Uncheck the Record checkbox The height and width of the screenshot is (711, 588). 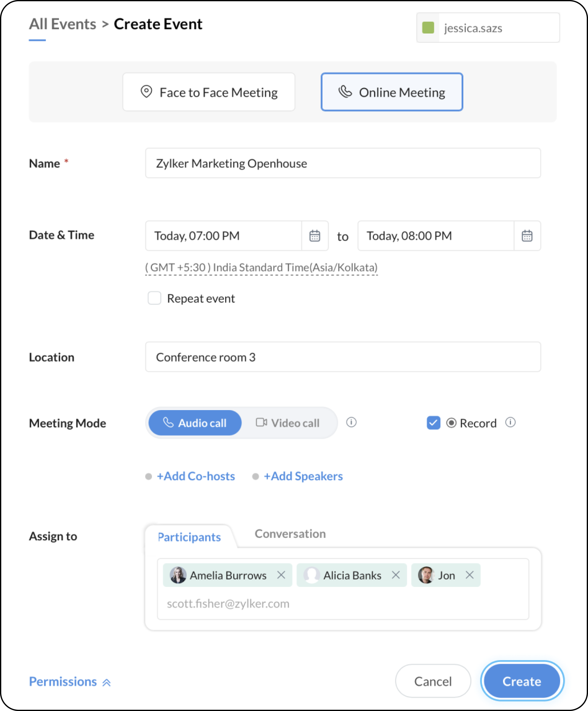click(x=433, y=423)
